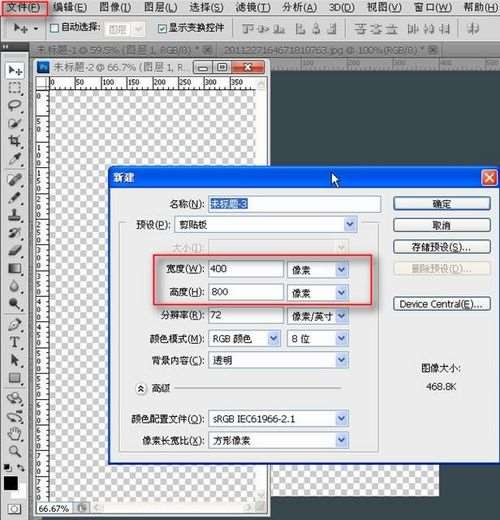Image resolution: width=500 pixels, height=520 pixels.
Task: Open the Window menu
Action: click(433, 7)
